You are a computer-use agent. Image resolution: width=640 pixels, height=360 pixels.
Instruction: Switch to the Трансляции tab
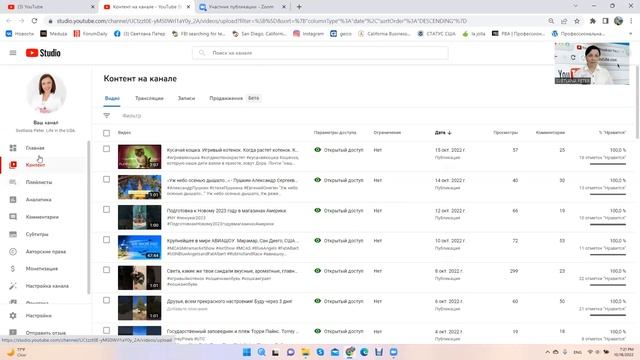click(x=149, y=98)
